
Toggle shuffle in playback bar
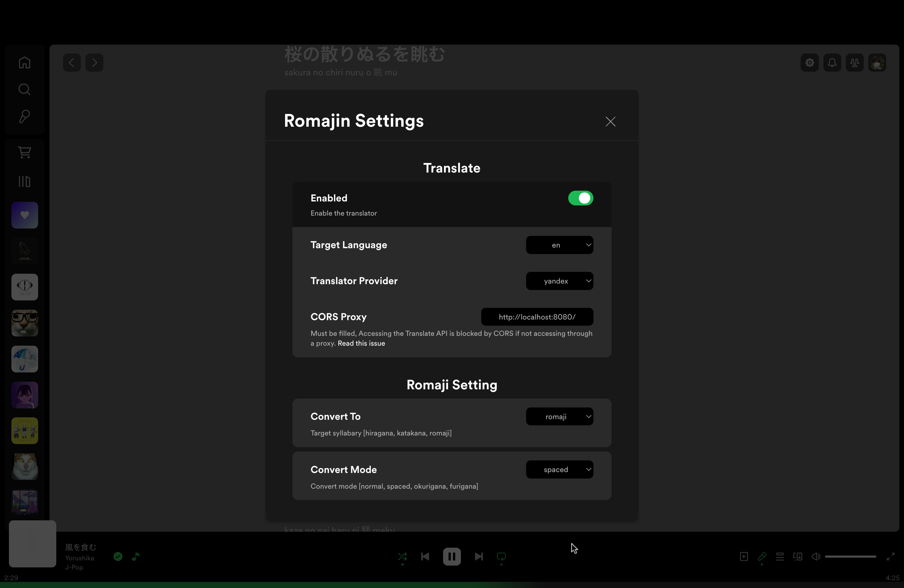tap(402, 556)
